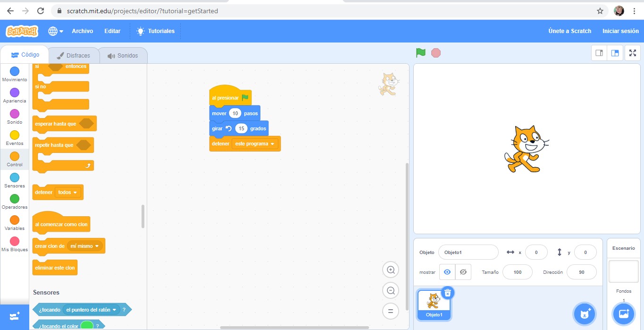Select the Operadores block category
The width and height of the screenshot is (644, 330).
15,202
